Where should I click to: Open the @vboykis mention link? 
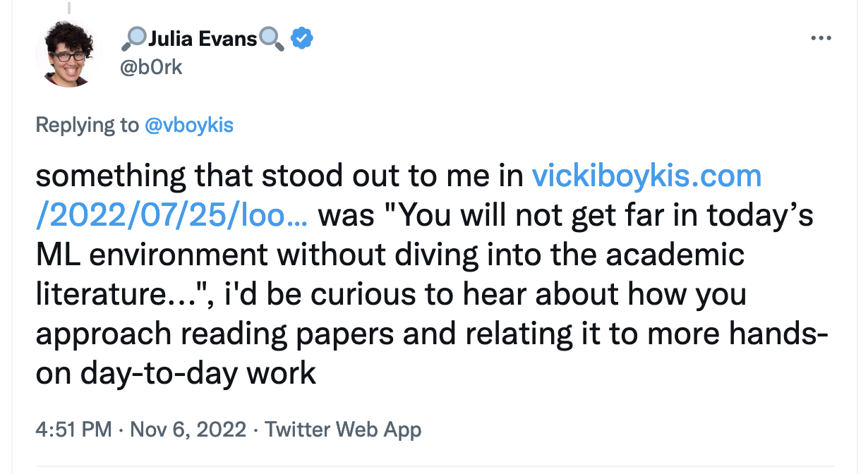[188, 126]
